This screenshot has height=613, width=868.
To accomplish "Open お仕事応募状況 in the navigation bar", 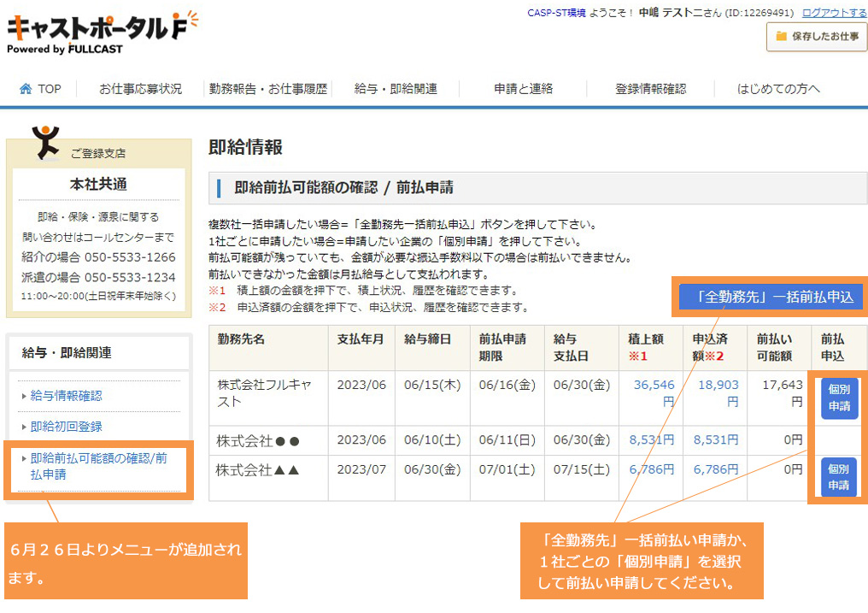I will point(141,89).
